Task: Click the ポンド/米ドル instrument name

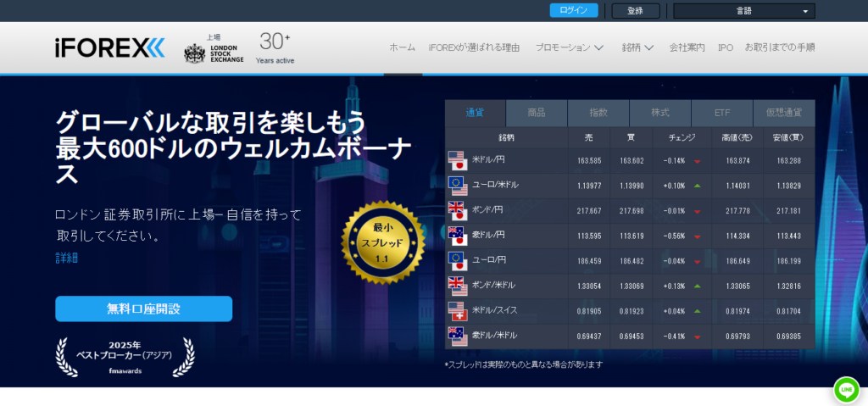Action: click(x=494, y=286)
